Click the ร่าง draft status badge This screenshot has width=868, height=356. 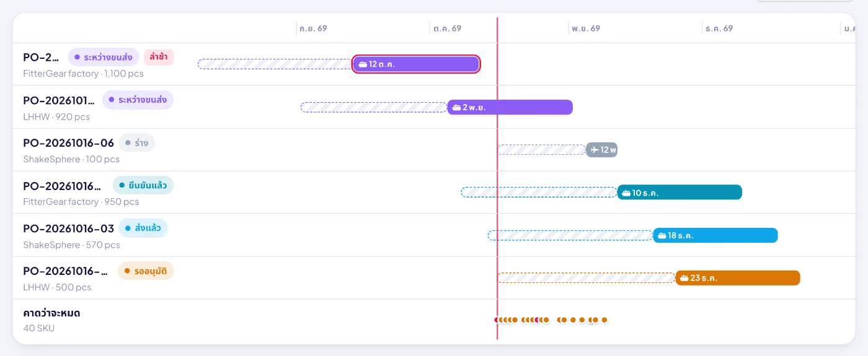coord(137,143)
